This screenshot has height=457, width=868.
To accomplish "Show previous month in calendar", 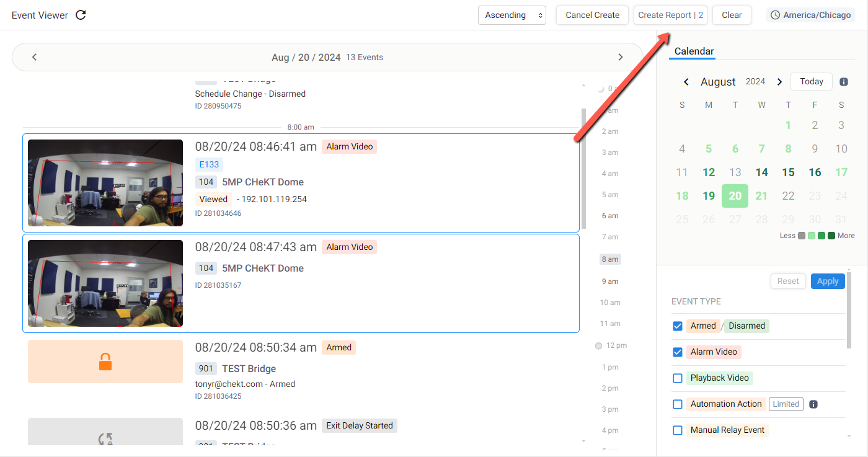I will pos(686,82).
